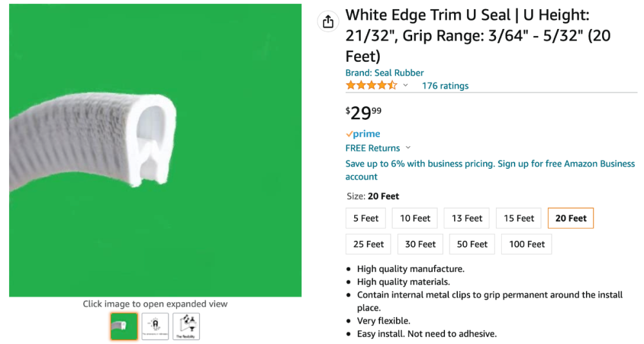Screen dimensions: 644x344
Task: Open the Seal Rubber brand link
Action: coord(384,73)
